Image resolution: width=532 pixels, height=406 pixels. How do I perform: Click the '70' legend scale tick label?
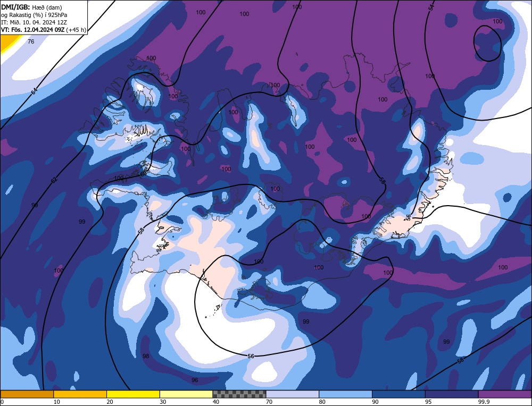[x=269, y=402]
